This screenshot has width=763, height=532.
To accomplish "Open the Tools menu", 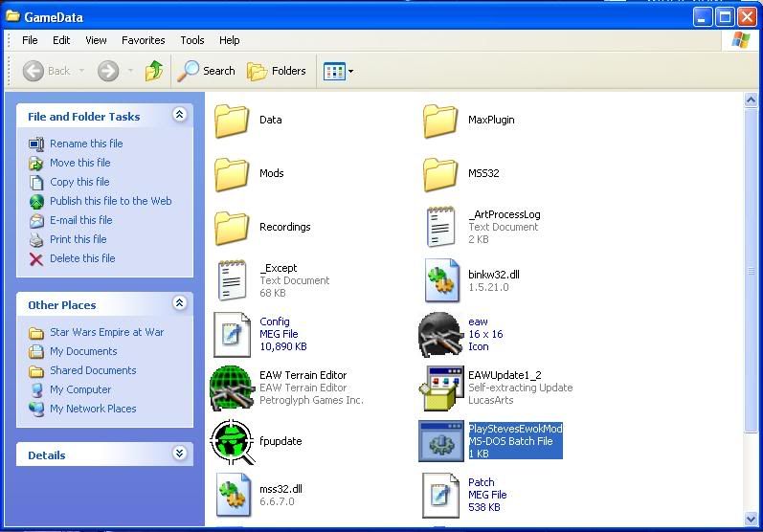I will tap(192, 40).
